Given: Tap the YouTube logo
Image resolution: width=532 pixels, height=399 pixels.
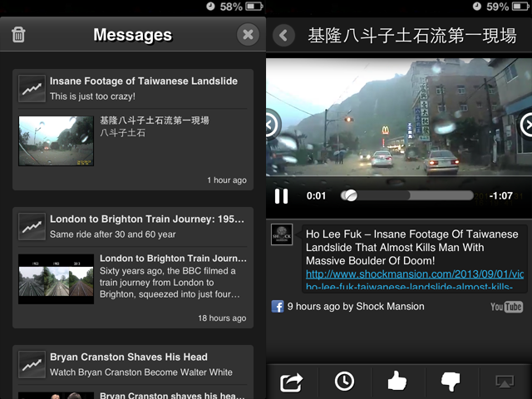Looking at the screenshot, I should (x=506, y=307).
